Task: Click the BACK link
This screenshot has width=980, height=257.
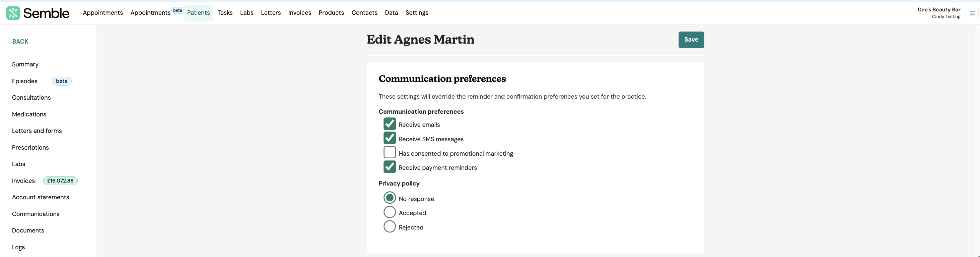Action: coord(20,42)
